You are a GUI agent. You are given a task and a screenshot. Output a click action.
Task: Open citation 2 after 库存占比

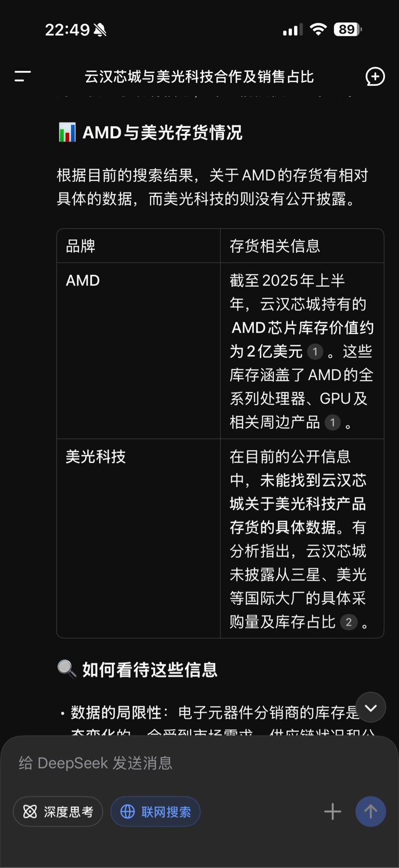tap(349, 622)
